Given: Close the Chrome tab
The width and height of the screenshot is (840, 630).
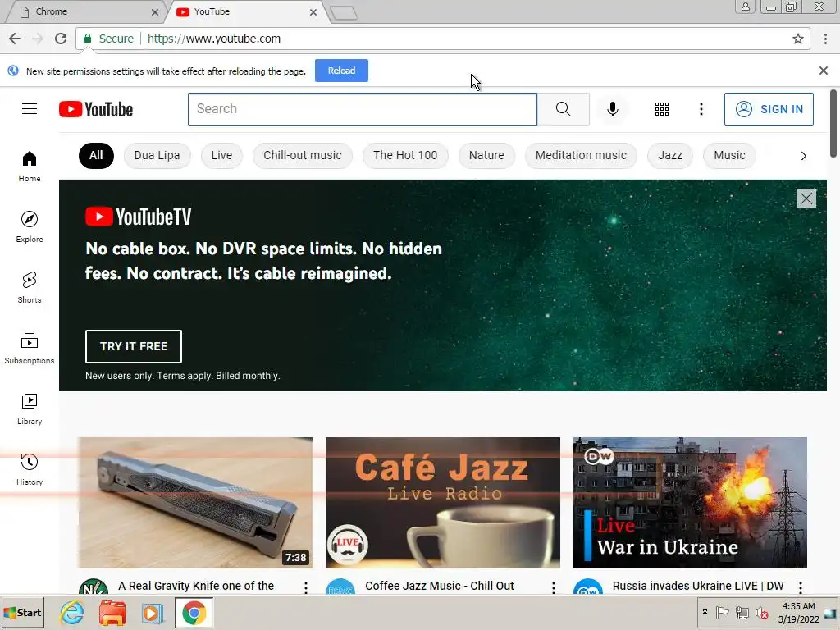Looking at the screenshot, I should click(x=155, y=11).
